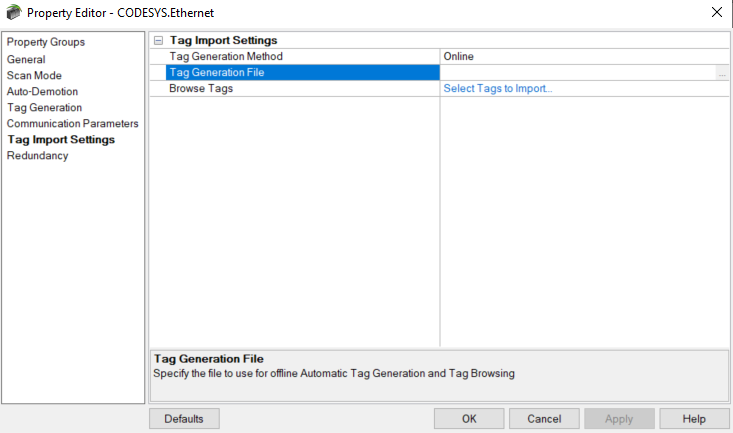Open Help for this dialog
Viewport: 733px width, 433px height.
coord(694,418)
